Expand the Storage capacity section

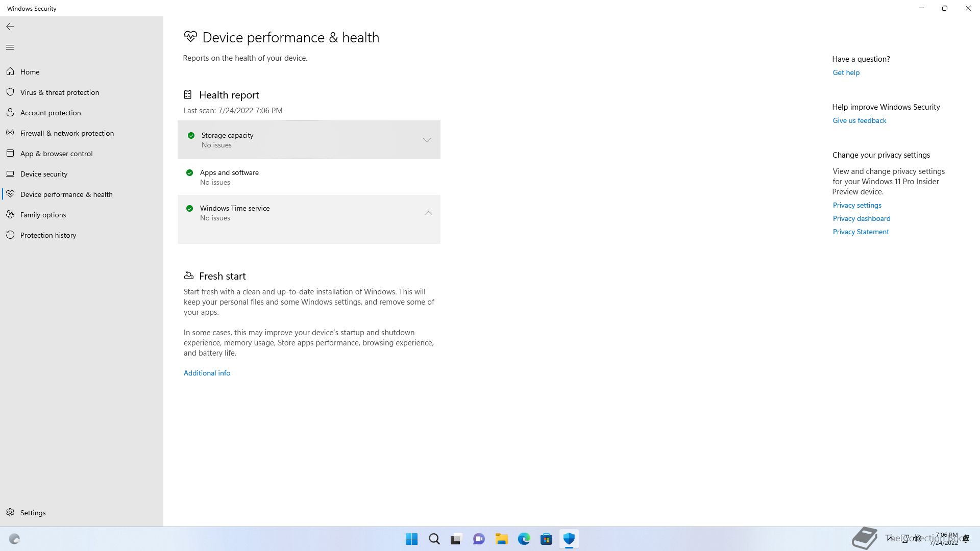click(x=427, y=140)
